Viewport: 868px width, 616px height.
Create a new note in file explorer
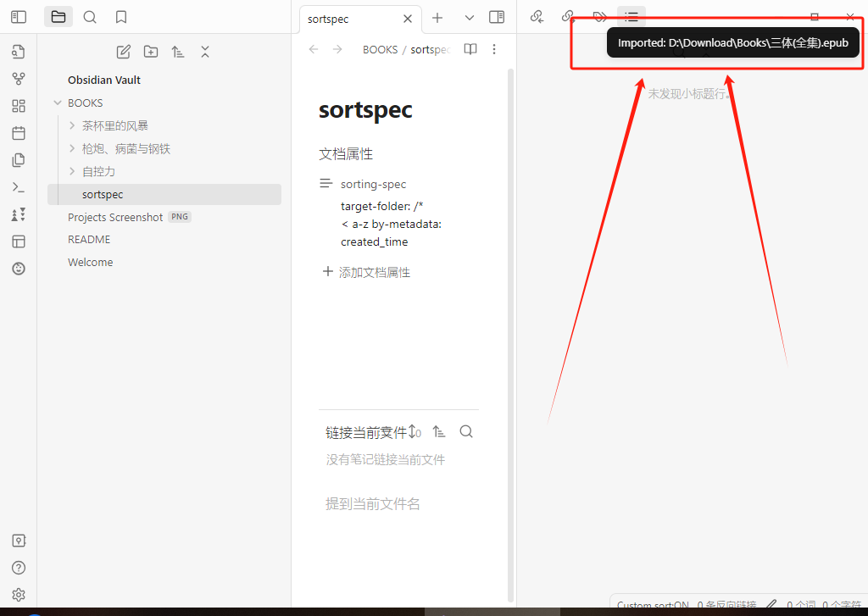pyautogui.click(x=124, y=52)
